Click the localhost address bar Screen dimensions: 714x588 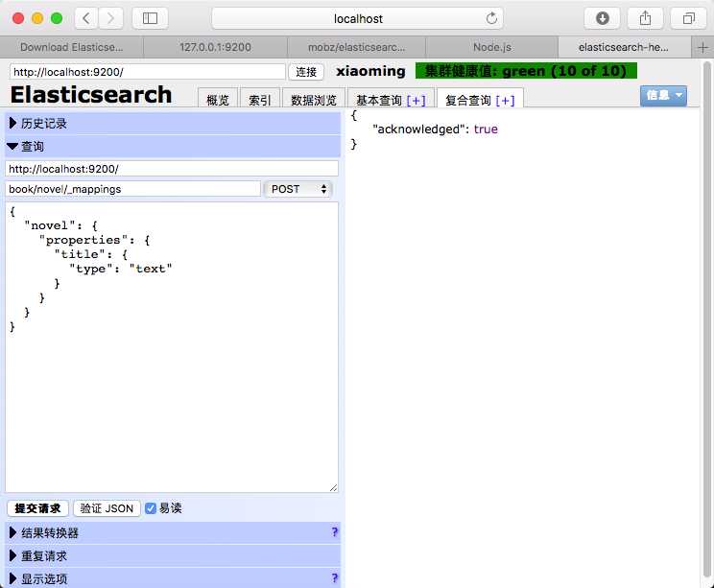(x=357, y=18)
